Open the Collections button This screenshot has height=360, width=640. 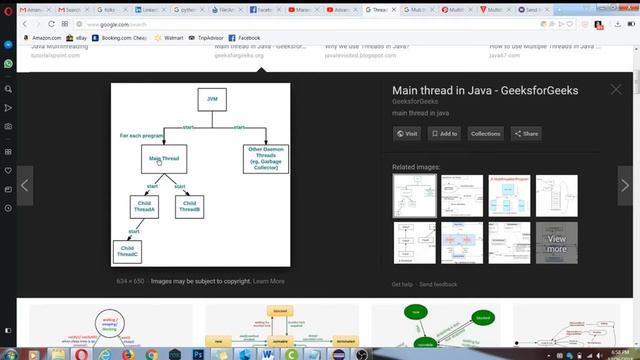pos(485,133)
